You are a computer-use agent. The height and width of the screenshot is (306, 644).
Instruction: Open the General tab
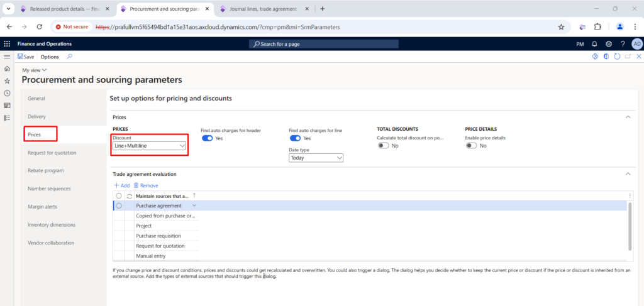[36, 99]
